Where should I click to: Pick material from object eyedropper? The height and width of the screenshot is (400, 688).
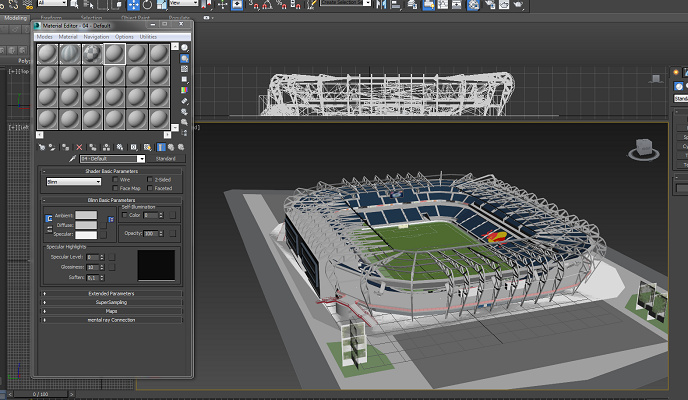click(72, 159)
